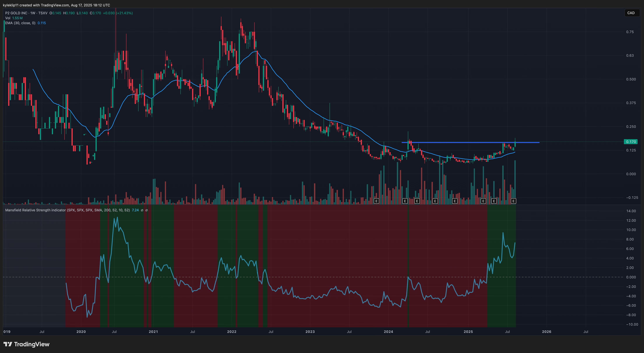
Task: Click the EMA (30, close, 0) legend label
Action: point(20,23)
